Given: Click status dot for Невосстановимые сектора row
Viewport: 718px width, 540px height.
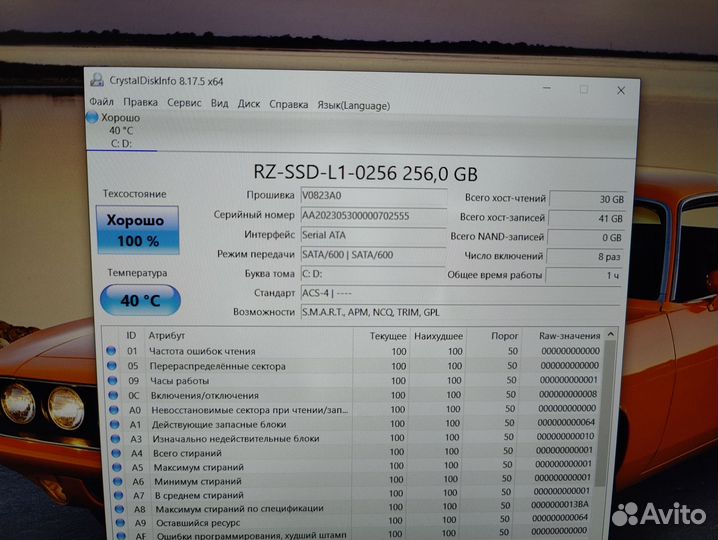Looking at the screenshot, I should (x=114, y=409).
